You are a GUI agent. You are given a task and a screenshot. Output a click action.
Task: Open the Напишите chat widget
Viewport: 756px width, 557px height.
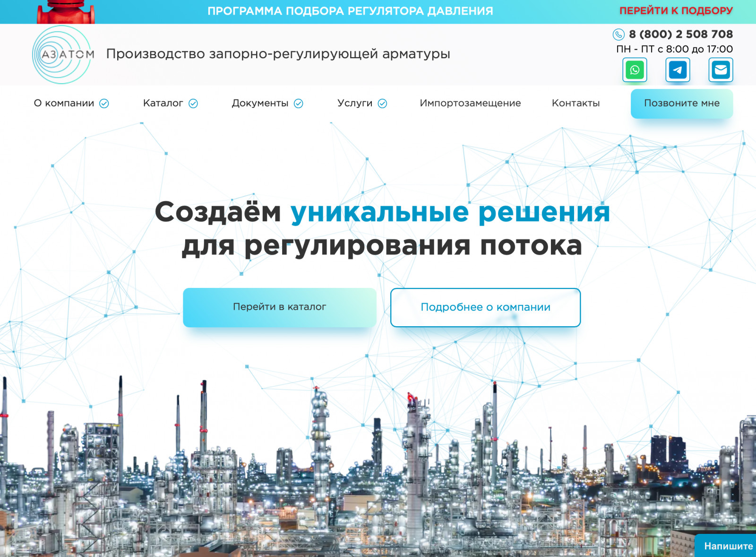726,546
